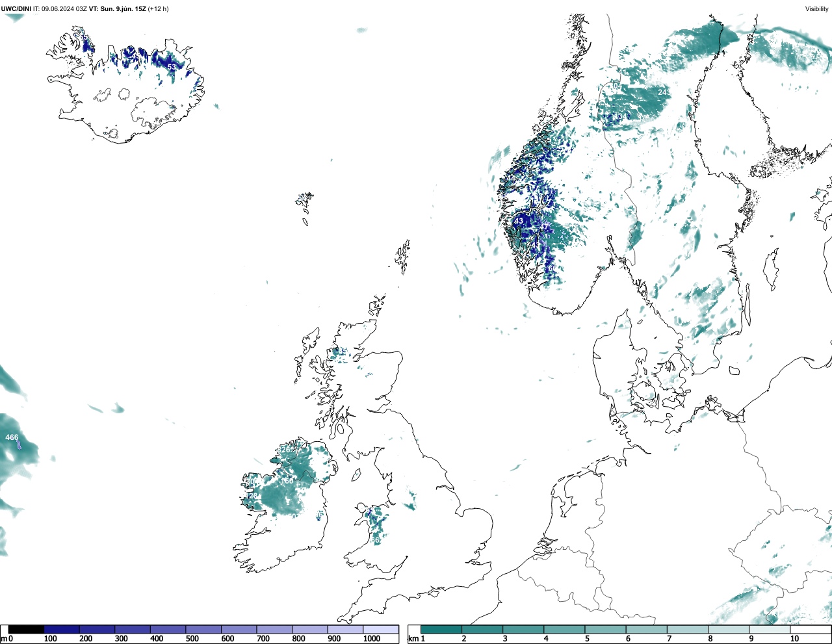This screenshot has width=832, height=644.
Task: Click the '53' visibility value over Iceland
Action: [172, 67]
